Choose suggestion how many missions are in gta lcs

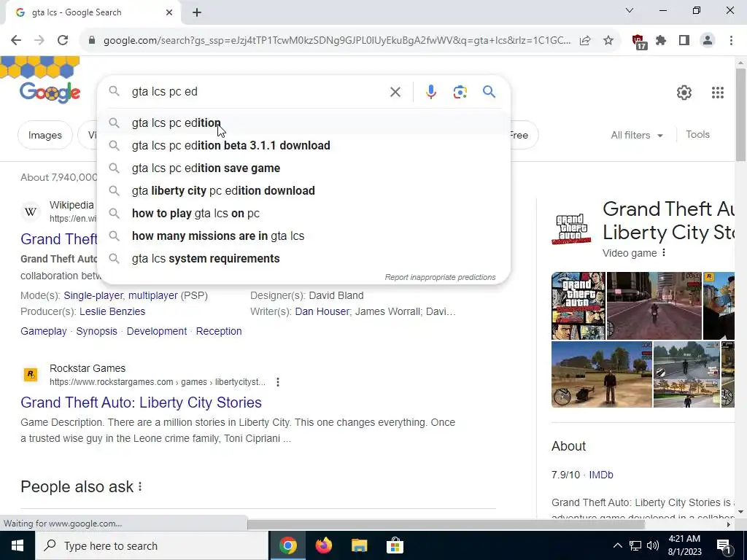point(303,236)
